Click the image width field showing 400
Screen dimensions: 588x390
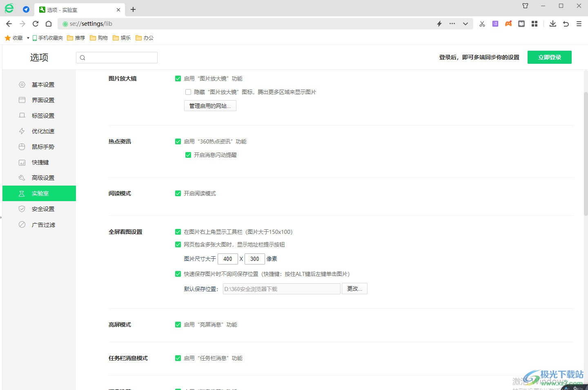coord(228,259)
